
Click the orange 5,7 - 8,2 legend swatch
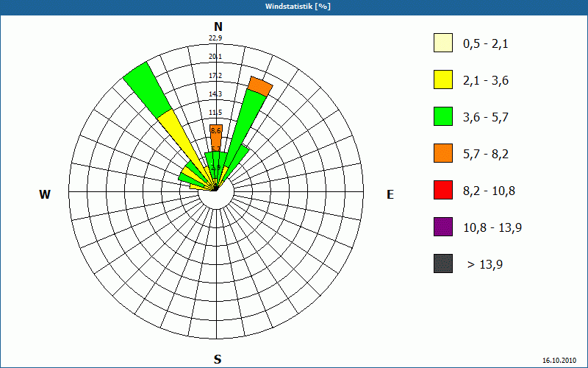pos(443,153)
